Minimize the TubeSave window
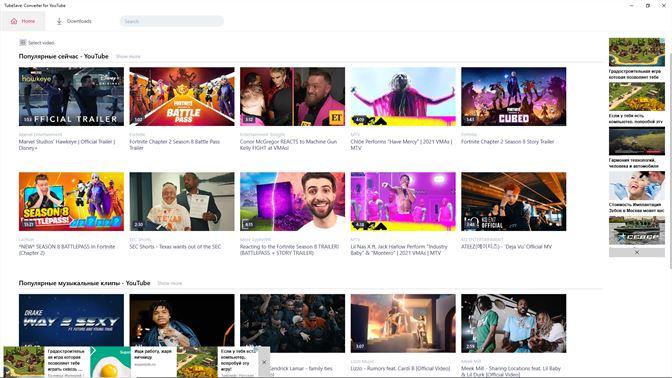Screen dimensions: 672x378 click(x=631, y=6)
